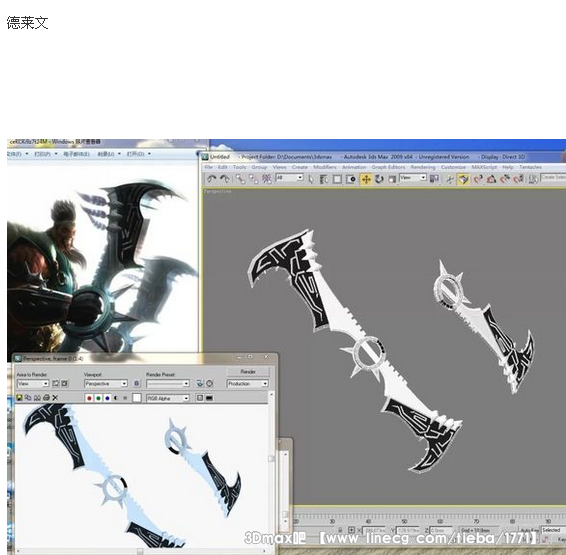Select the Unlink Selection tool

(253, 179)
